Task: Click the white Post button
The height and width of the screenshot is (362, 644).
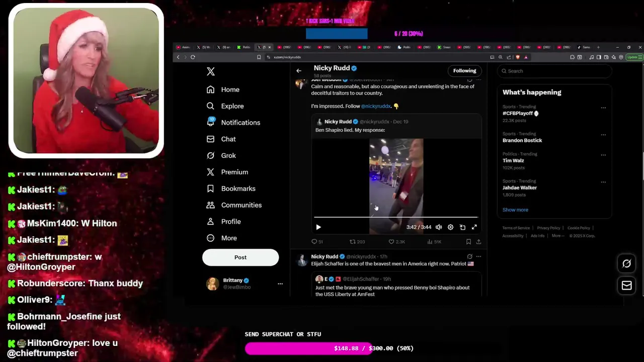Action: [240, 257]
